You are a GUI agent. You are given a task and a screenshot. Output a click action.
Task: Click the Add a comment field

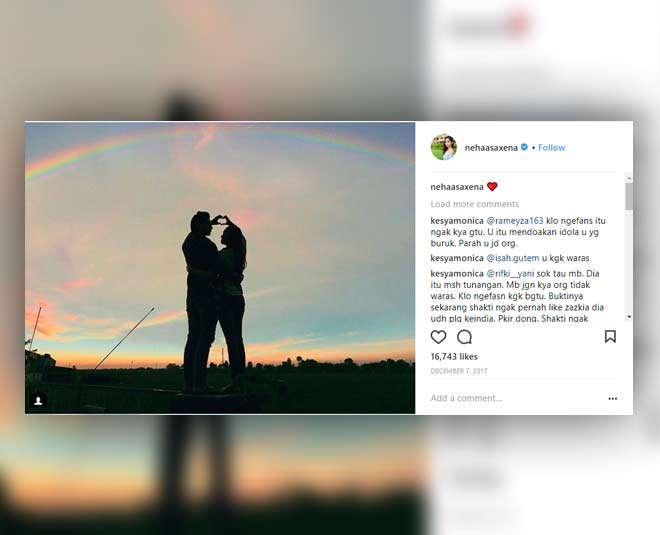pyautogui.click(x=514, y=398)
